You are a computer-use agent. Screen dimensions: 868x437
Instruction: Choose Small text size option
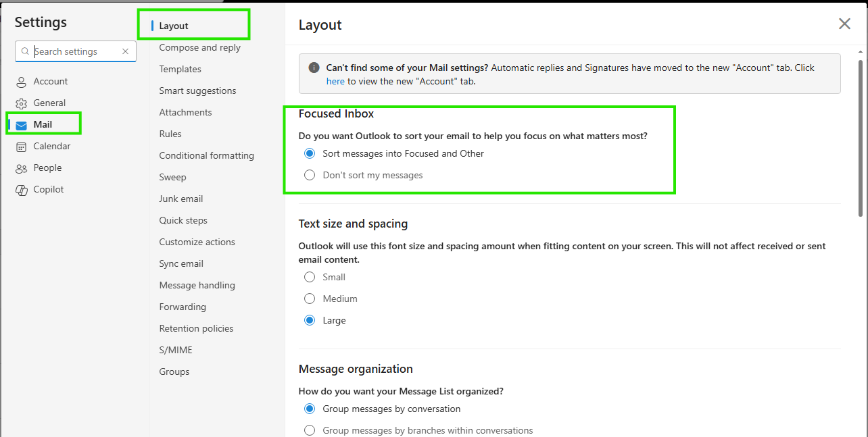tap(325, 277)
